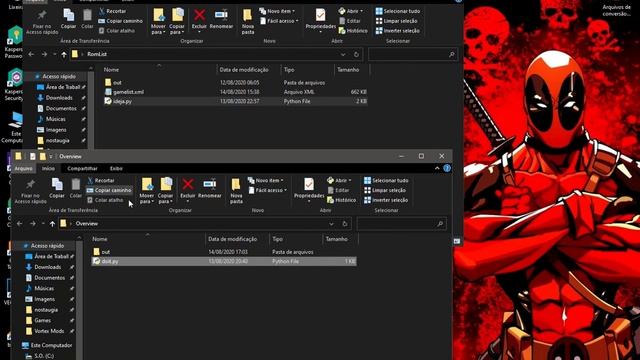This screenshot has width=640, height=360.
Task: Open Games folder in Overview sidebar
Action: [42, 320]
